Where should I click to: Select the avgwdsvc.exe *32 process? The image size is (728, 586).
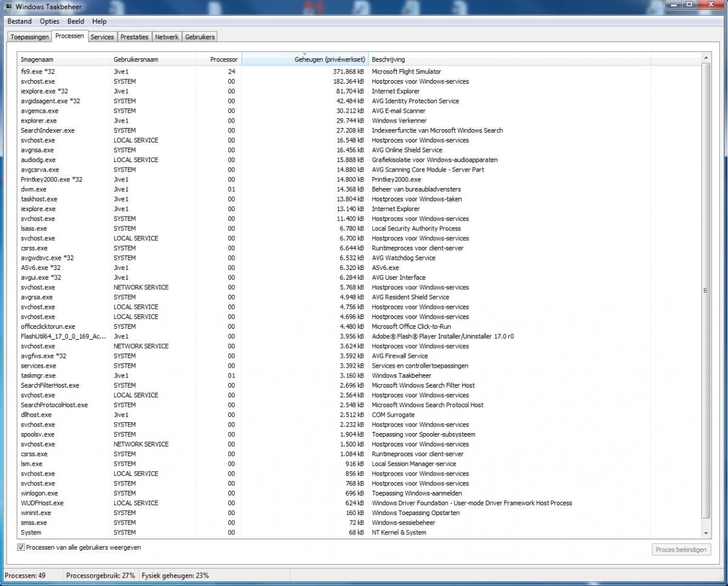(359, 258)
